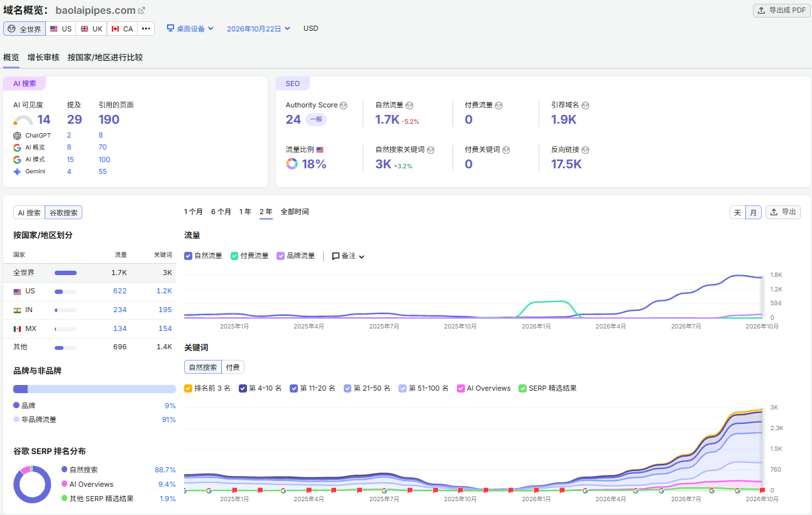The height and width of the screenshot is (515, 812).
Task: Open the US traffic value 622
Action: coord(120,291)
